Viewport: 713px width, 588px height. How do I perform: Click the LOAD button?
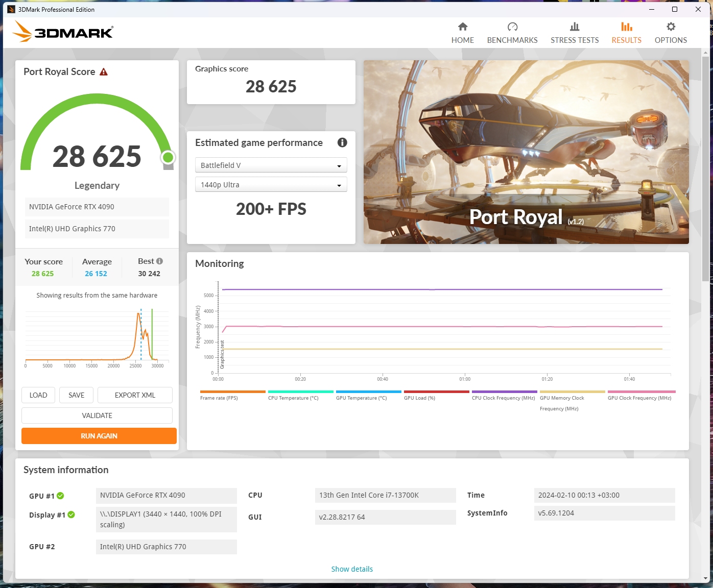(38, 395)
